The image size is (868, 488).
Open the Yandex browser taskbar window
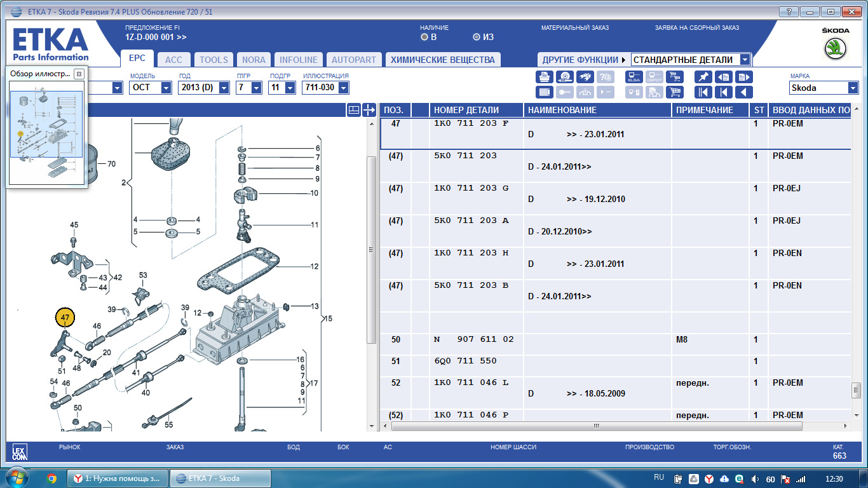(118, 478)
